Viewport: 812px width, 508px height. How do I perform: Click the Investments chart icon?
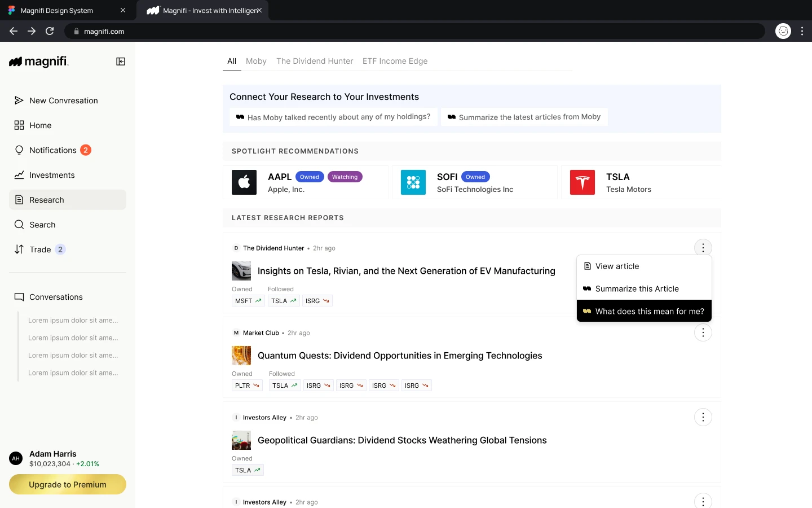(x=19, y=175)
